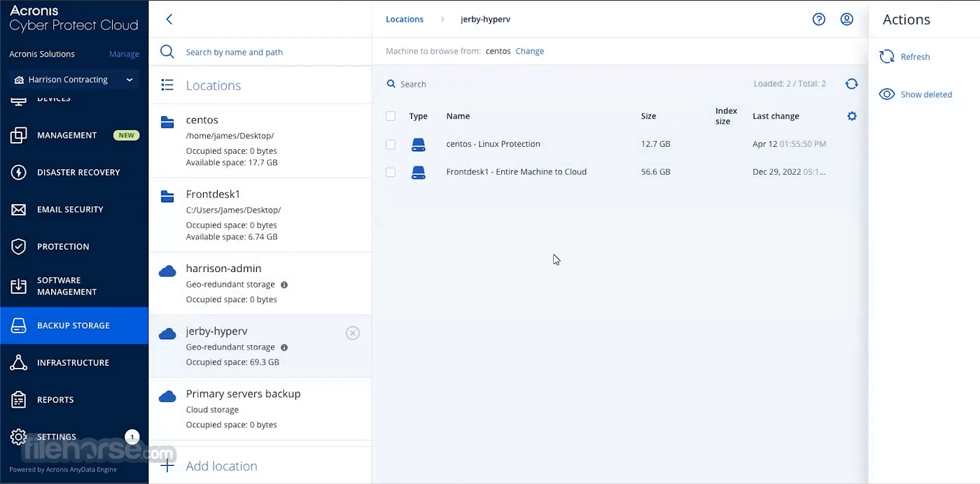Open the help question mark icon
980x484 pixels.
click(x=818, y=20)
